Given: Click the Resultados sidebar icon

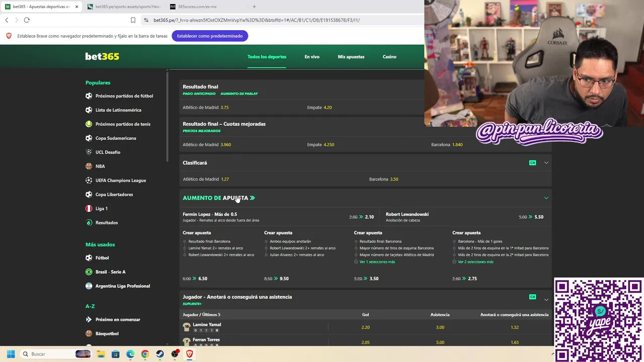Looking at the screenshot, I should (x=89, y=223).
